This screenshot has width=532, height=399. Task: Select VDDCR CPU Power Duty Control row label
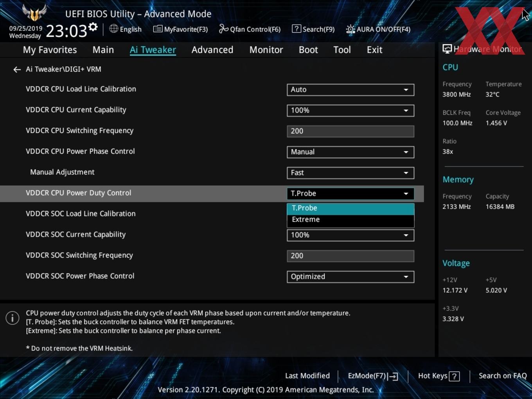point(78,193)
